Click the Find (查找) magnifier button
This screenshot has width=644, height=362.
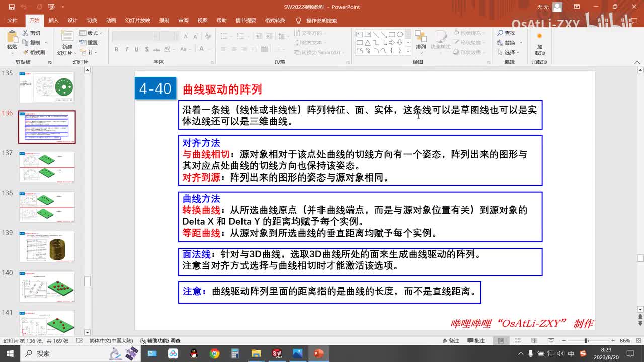pos(506,33)
